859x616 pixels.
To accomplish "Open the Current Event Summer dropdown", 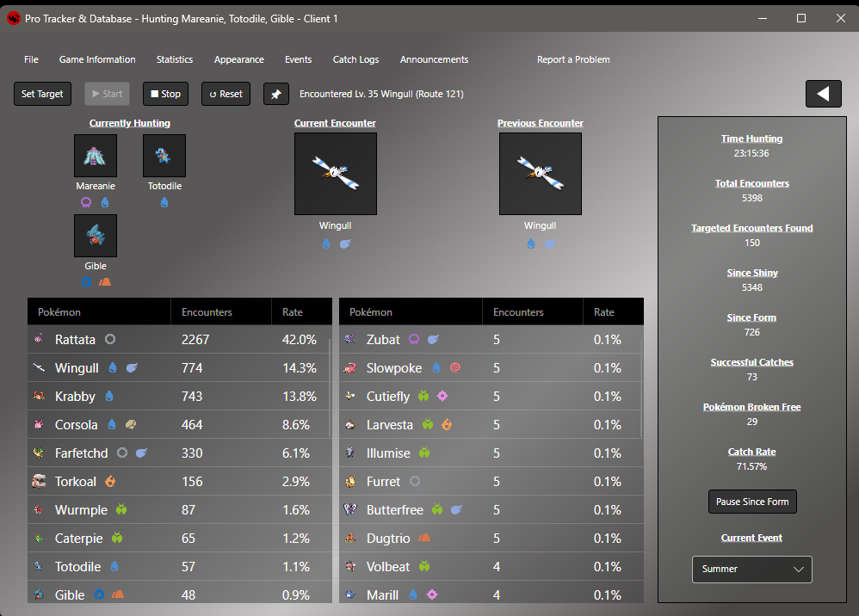I will pyautogui.click(x=751, y=570).
